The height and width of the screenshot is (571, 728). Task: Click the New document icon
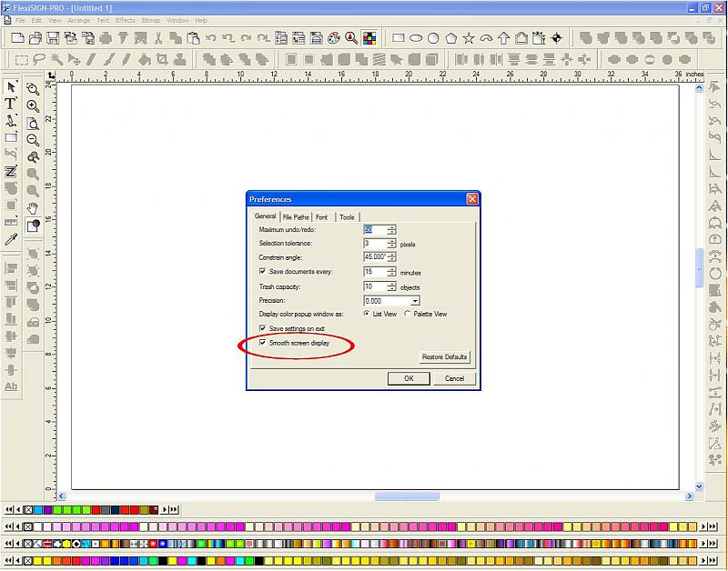point(17,38)
